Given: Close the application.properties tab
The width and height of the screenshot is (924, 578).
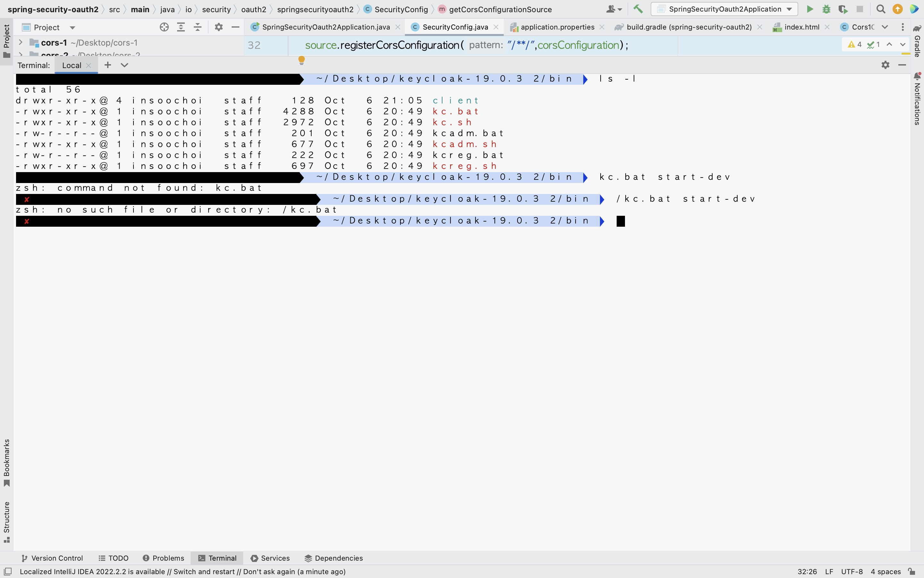Looking at the screenshot, I should pos(602,27).
